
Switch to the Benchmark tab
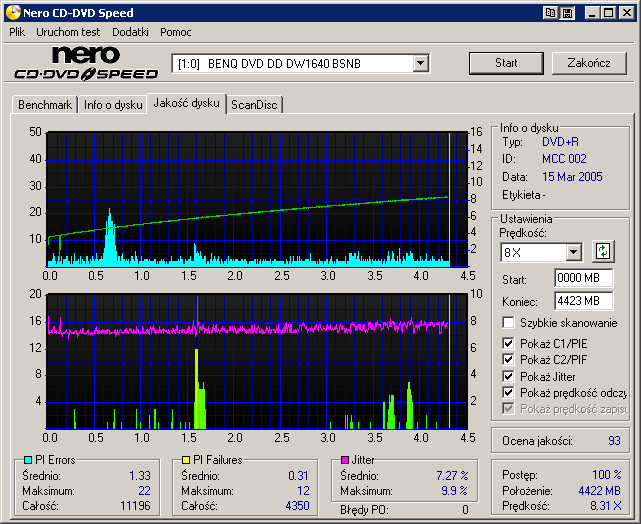[45, 105]
